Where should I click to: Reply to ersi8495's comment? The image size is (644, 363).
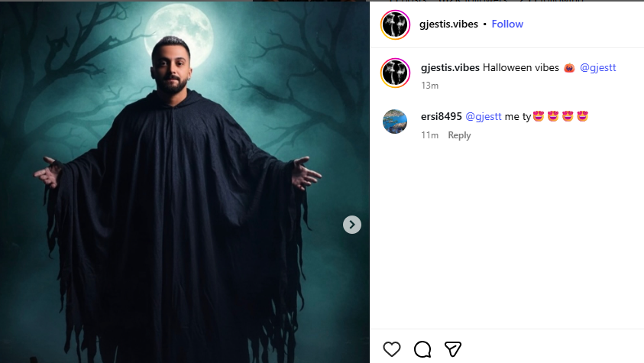[x=459, y=135]
